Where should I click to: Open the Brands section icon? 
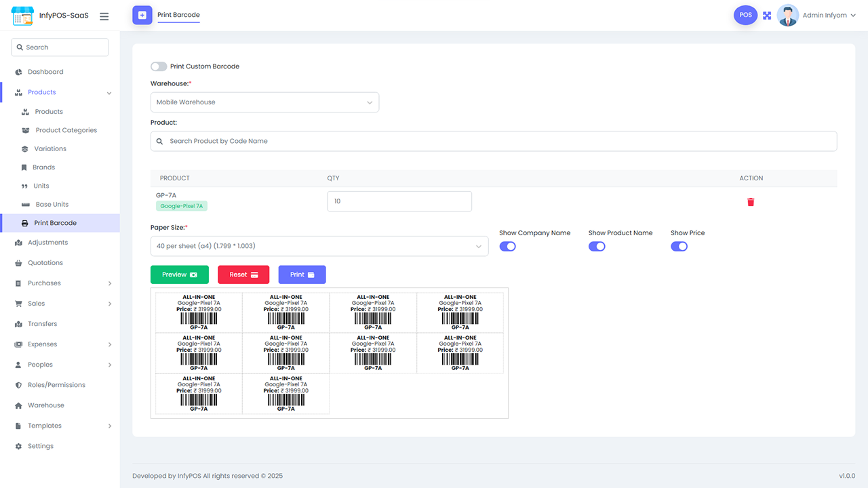(24, 167)
